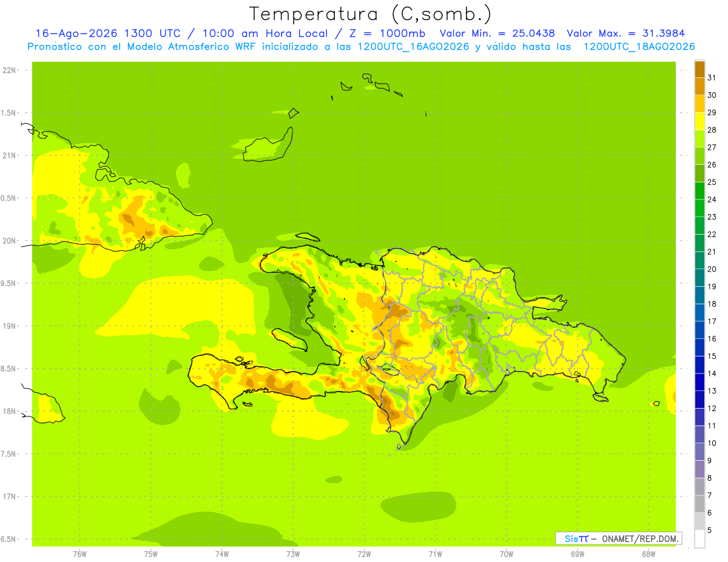Pick the swatch between legend values 25 and 26
Screen dimensions: 728x562
coord(699,173)
